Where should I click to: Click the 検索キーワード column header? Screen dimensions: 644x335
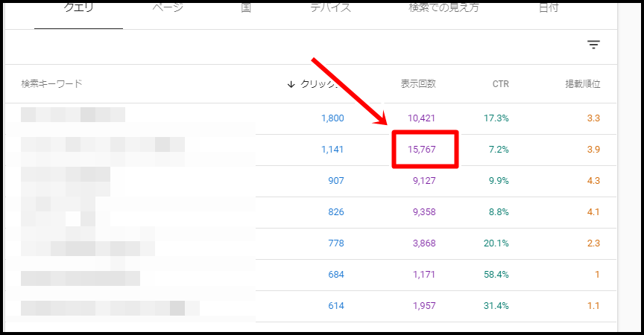[51, 84]
